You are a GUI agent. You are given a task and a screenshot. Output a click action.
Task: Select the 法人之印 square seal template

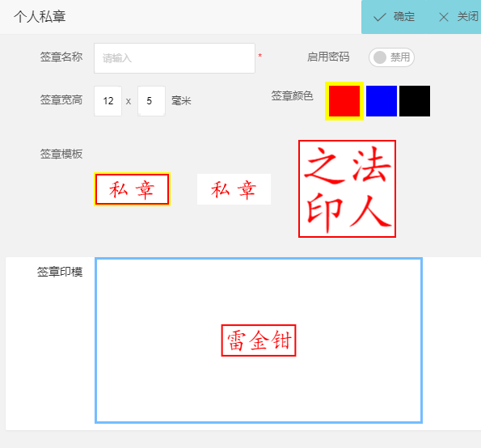pos(347,188)
